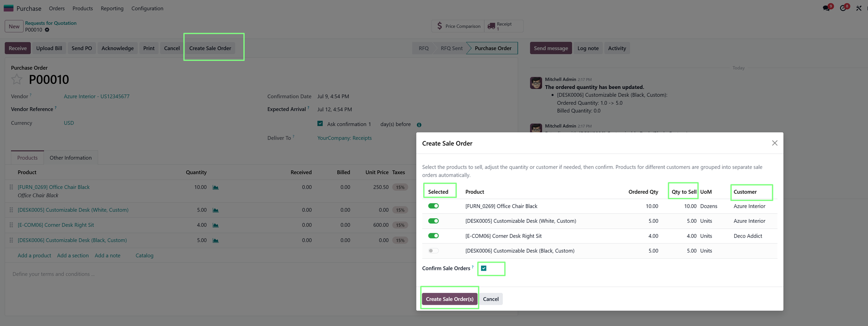Click the Acknowledge button

point(118,48)
